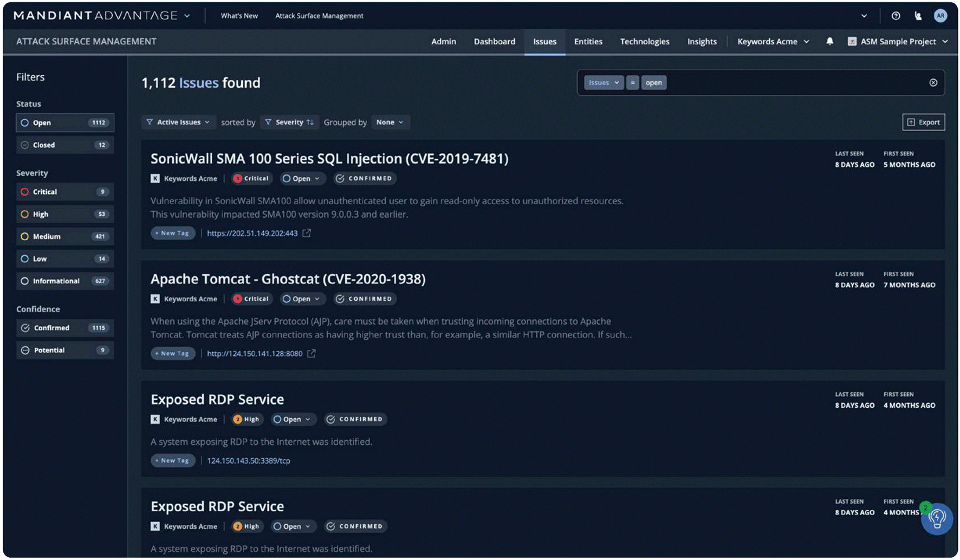Filter by Medium severity
This screenshot has height=560, width=960.
click(x=65, y=236)
